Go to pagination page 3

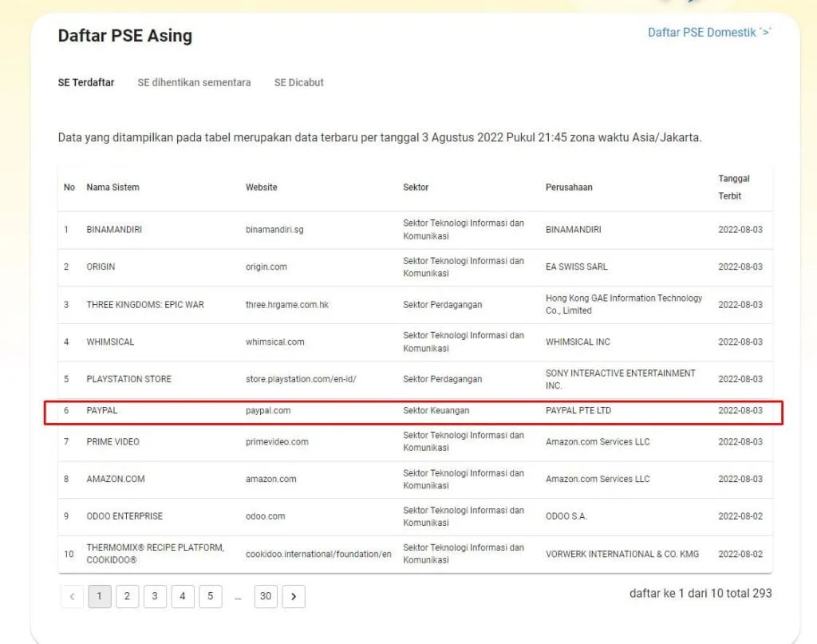pyautogui.click(x=155, y=596)
